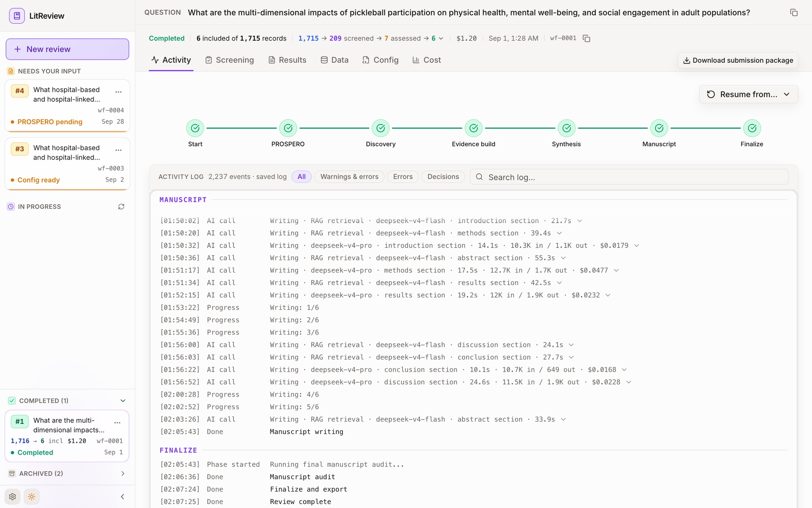Open the Resume from dropdown
Image resolution: width=812 pixels, height=508 pixels.
(x=748, y=94)
